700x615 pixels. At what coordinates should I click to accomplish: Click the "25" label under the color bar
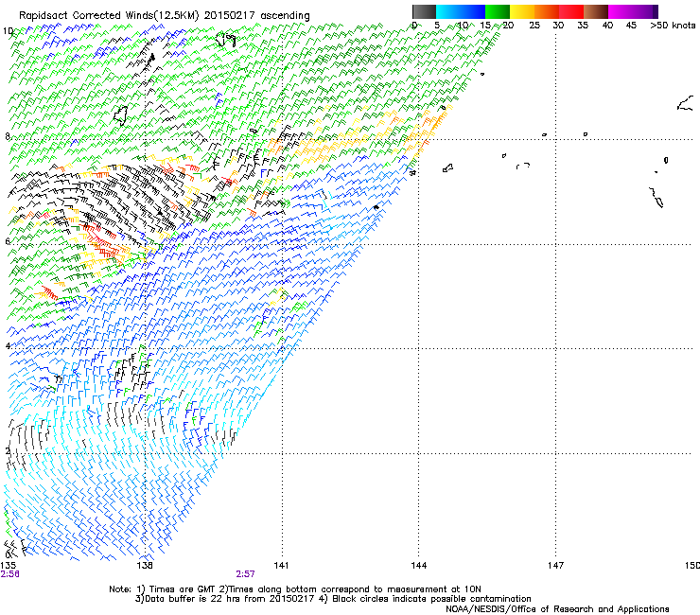pos(534,26)
